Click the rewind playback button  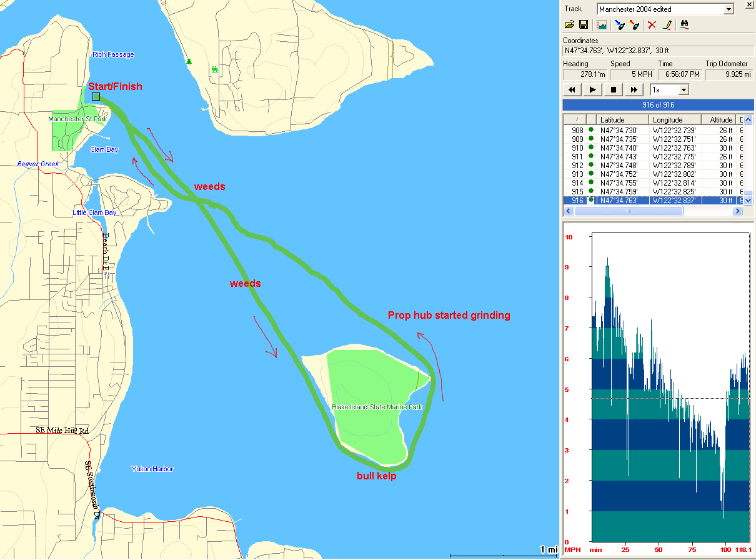click(x=571, y=90)
